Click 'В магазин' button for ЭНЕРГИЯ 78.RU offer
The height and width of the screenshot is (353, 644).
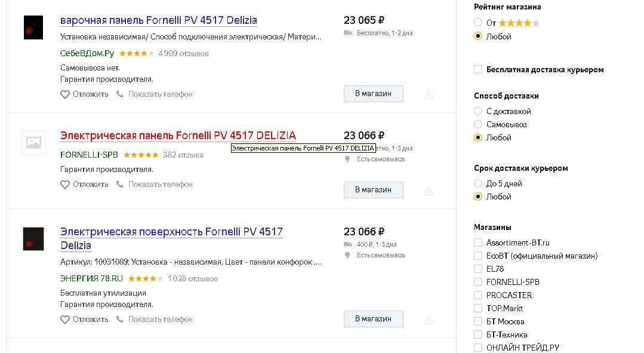click(373, 319)
